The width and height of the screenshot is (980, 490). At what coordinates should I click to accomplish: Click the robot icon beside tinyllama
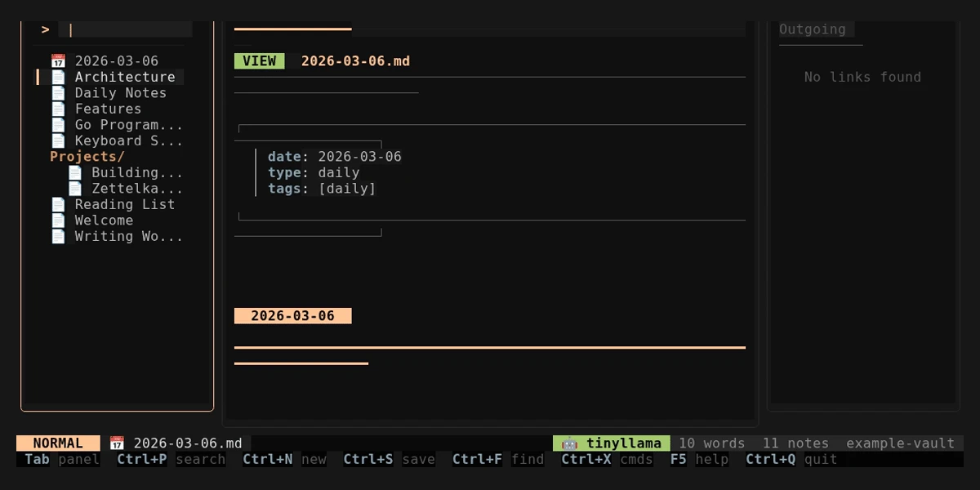569,443
